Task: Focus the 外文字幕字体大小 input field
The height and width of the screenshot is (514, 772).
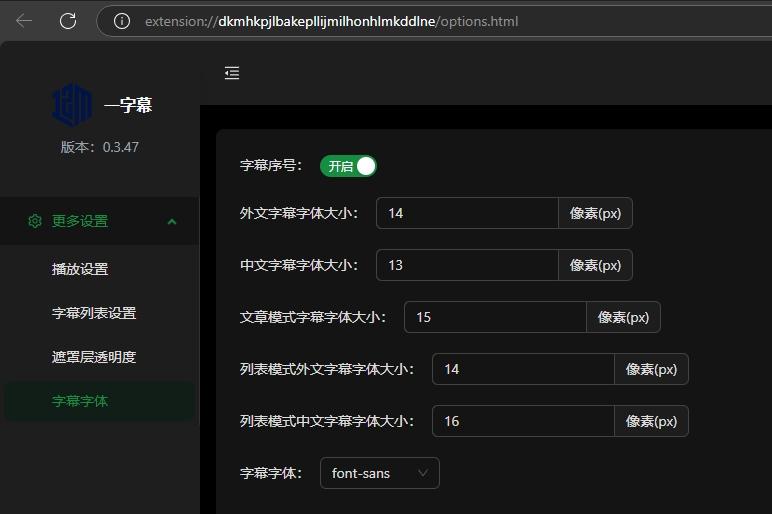Action: pyautogui.click(x=467, y=213)
